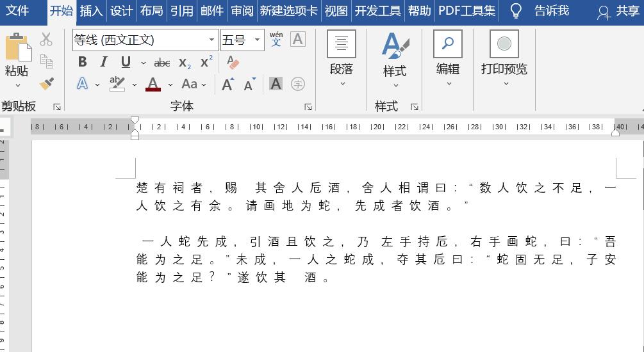Click the lightbulb Tell Me icon
This screenshot has height=352, width=644.
[516, 11]
